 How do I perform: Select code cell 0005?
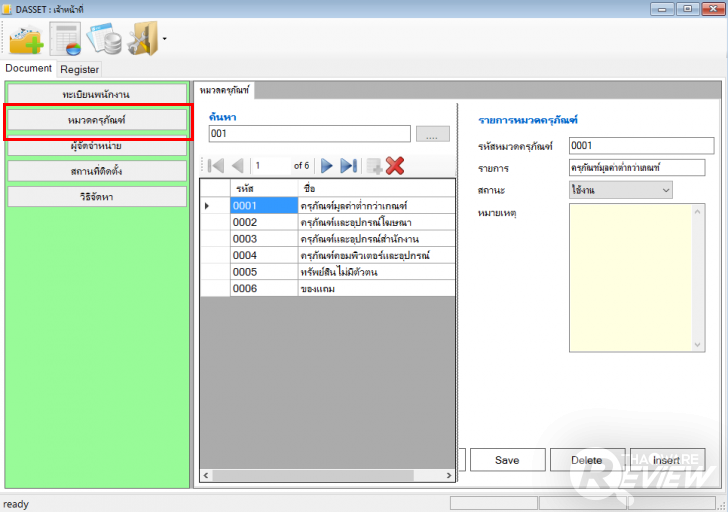coord(264,272)
